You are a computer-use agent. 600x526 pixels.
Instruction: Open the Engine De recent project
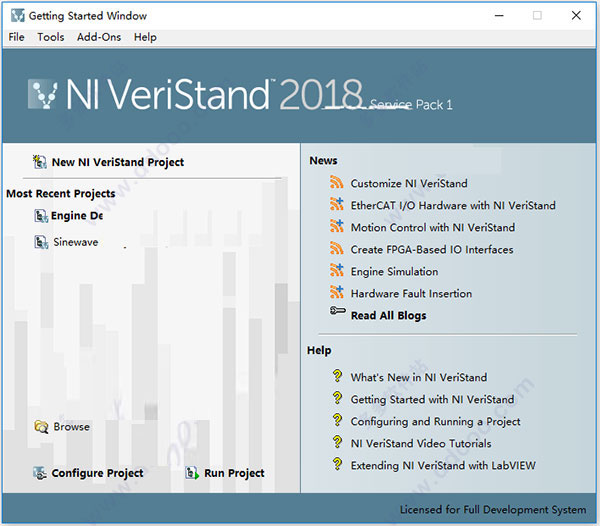(x=77, y=216)
